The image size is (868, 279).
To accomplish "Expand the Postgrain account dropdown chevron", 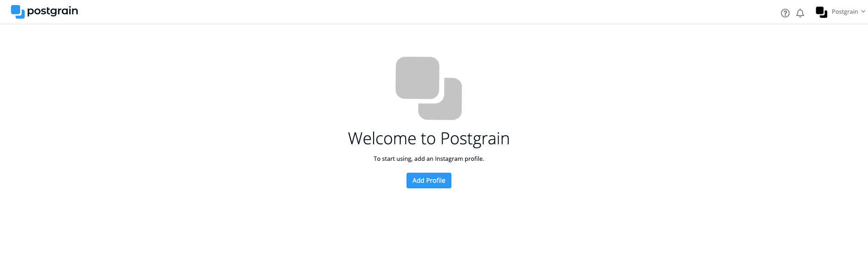I will [863, 12].
